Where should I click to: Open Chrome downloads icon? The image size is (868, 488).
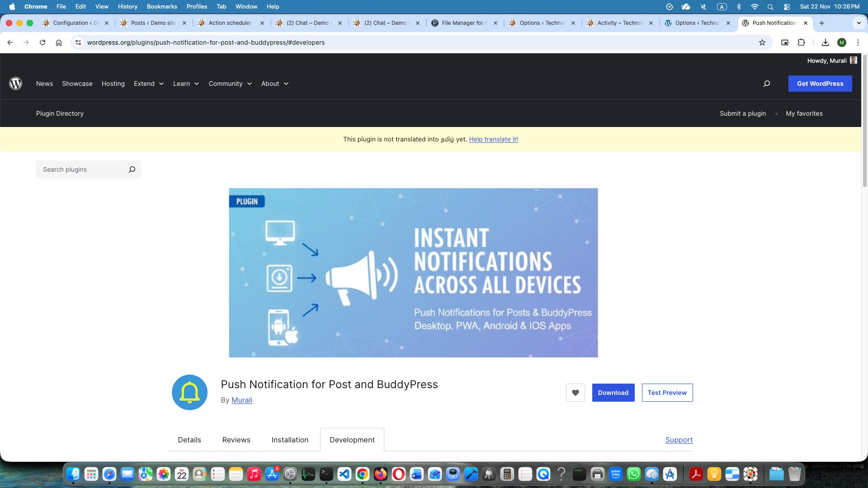point(825,42)
